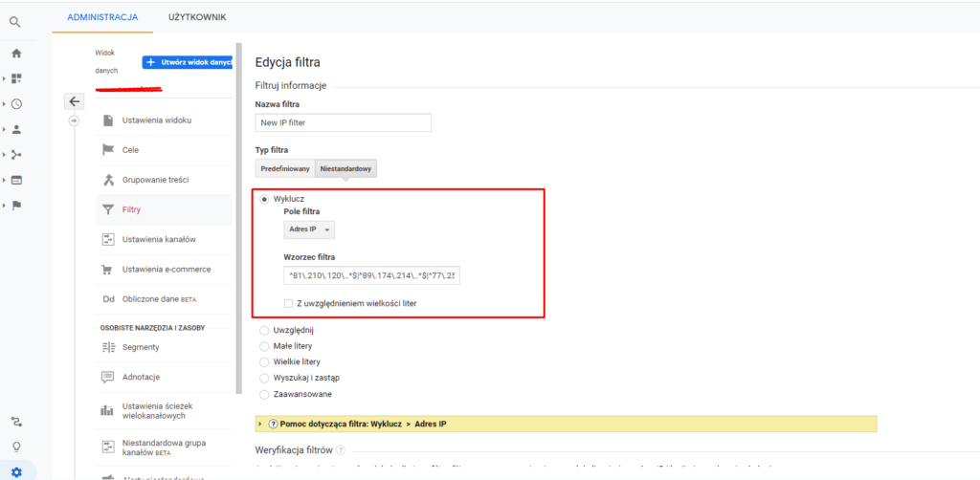This screenshot has height=480, width=980.
Task: Expand Pomoc dotycząca filtra help section
Action: point(261,424)
